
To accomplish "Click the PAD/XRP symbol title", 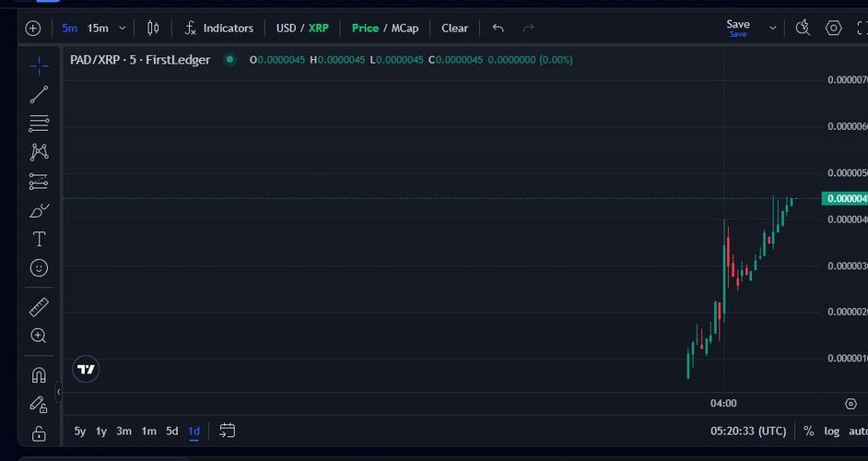I will [140, 60].
